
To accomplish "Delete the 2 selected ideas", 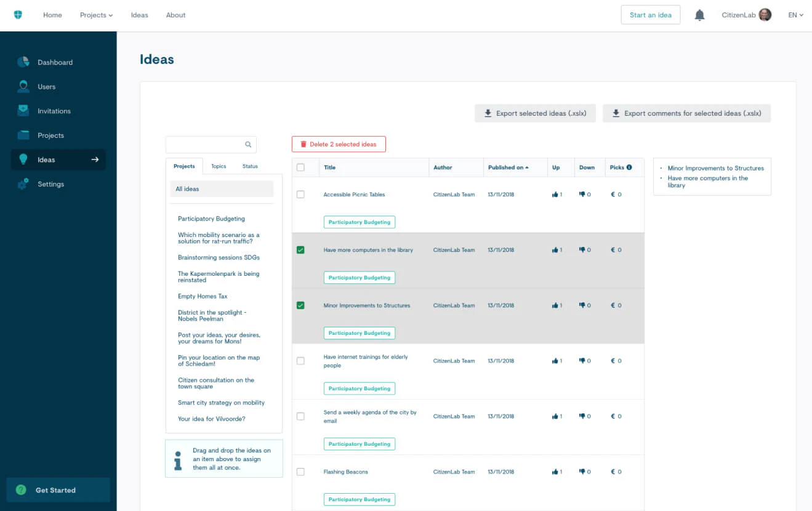I will [x=339, y=143].
